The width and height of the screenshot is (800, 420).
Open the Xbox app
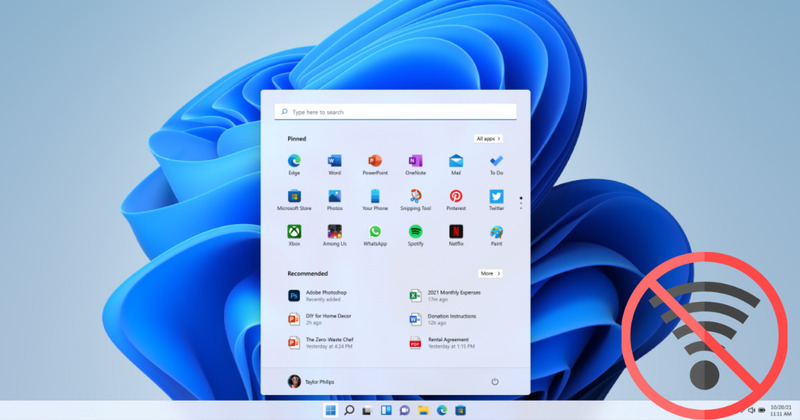pyautogui.click(x=294, y=235)
